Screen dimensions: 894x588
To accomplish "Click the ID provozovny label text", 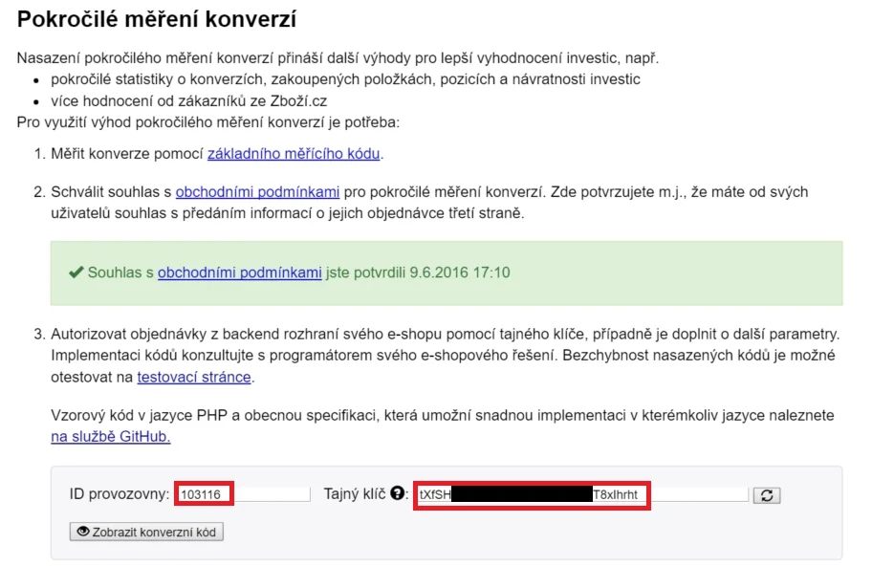I will click(120, 494).
